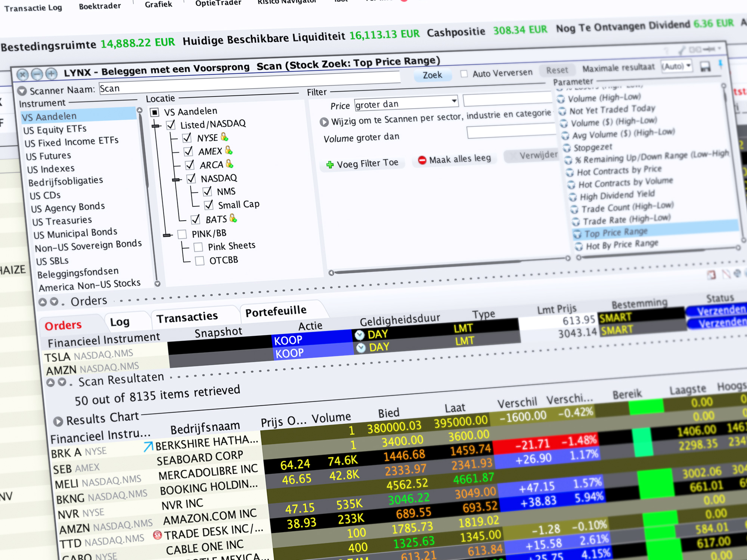Image resolution: width=747 pixels, height=560 pixels.
Task: Click the DAY clock icon in TSLA order
Action: tap(359, 335)
